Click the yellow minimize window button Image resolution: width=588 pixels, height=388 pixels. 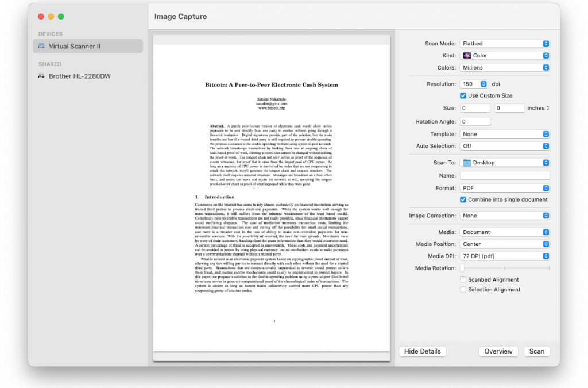[x=51, y=17]
